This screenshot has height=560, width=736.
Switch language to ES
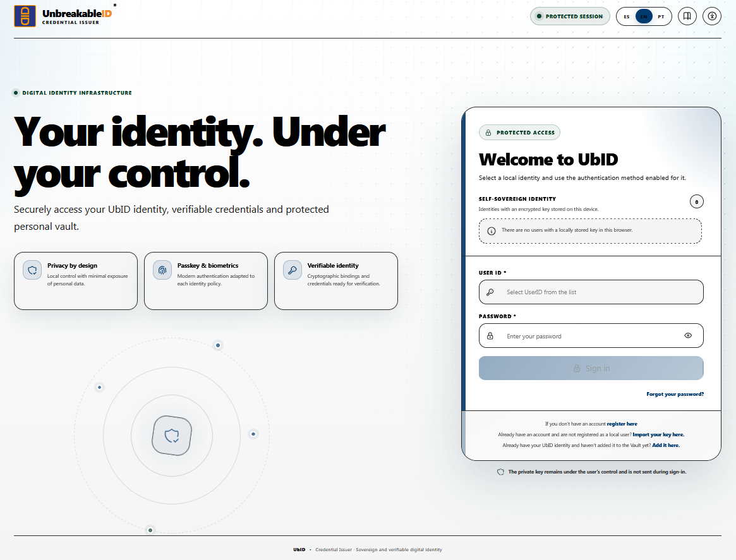click(627, 17)
